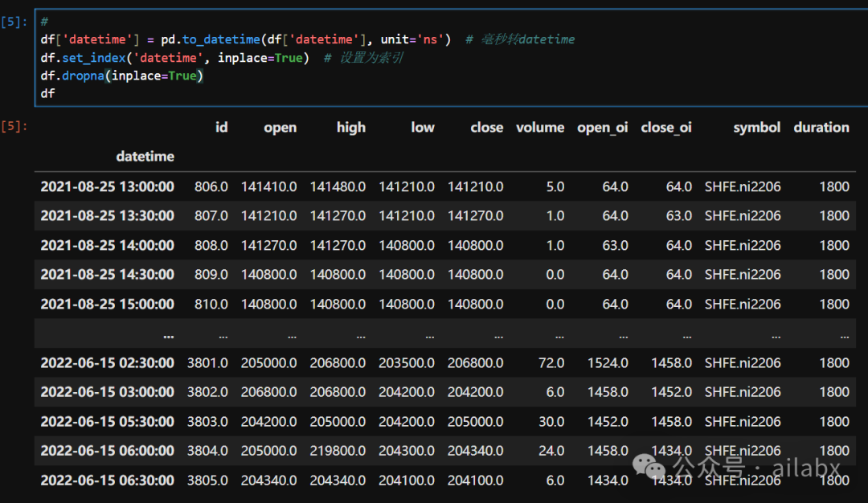Click the 'open_oi' column header
This screenshot has width=868, height=503.
point(602,128)
